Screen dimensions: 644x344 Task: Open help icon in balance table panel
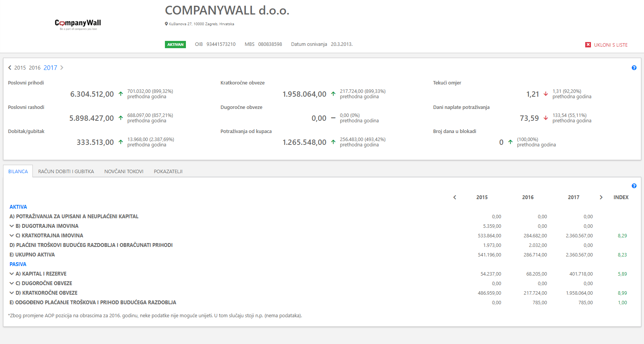click(634, 186)
